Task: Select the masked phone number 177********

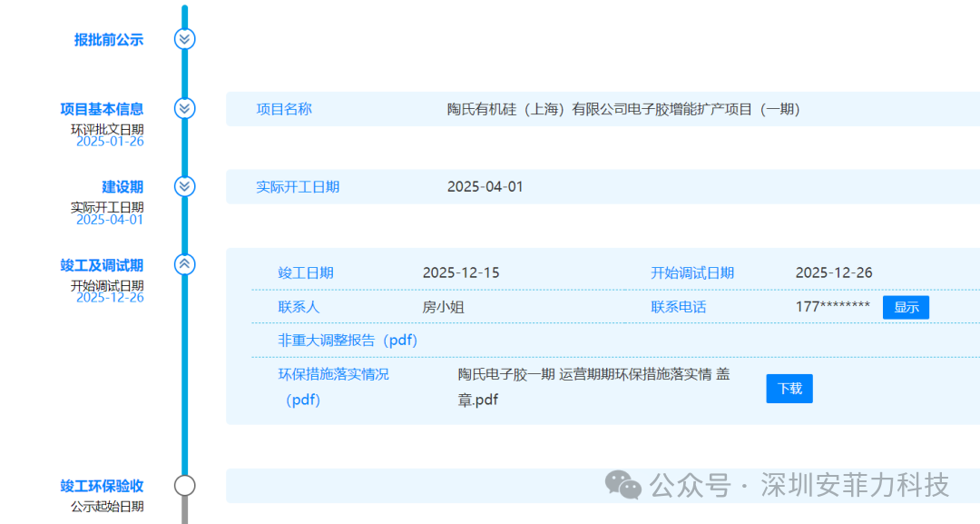Action: point(832,306)
